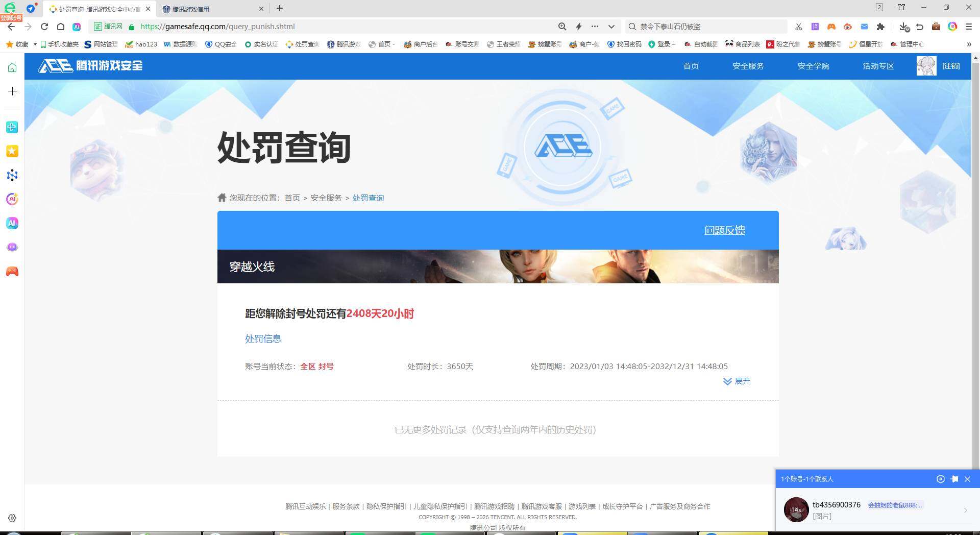Click the undo closed tab icon
Image resolution: width=980 pixels, height=535 pixels.
[920, 27]
